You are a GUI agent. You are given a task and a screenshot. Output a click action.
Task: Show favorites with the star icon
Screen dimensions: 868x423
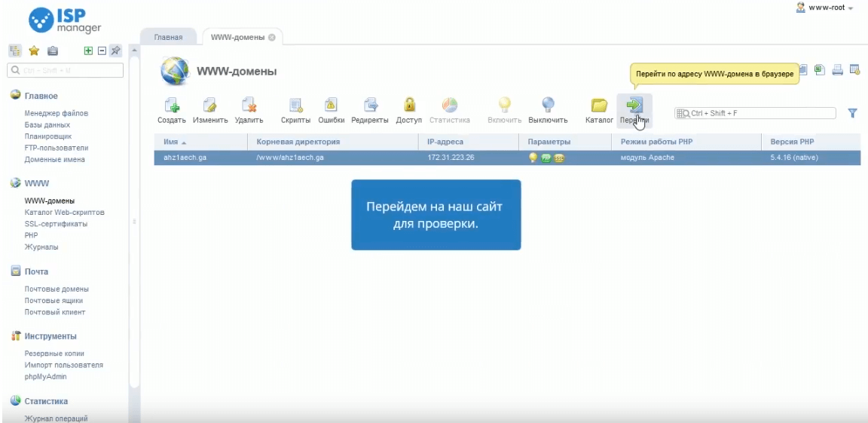tap(34, 51)
